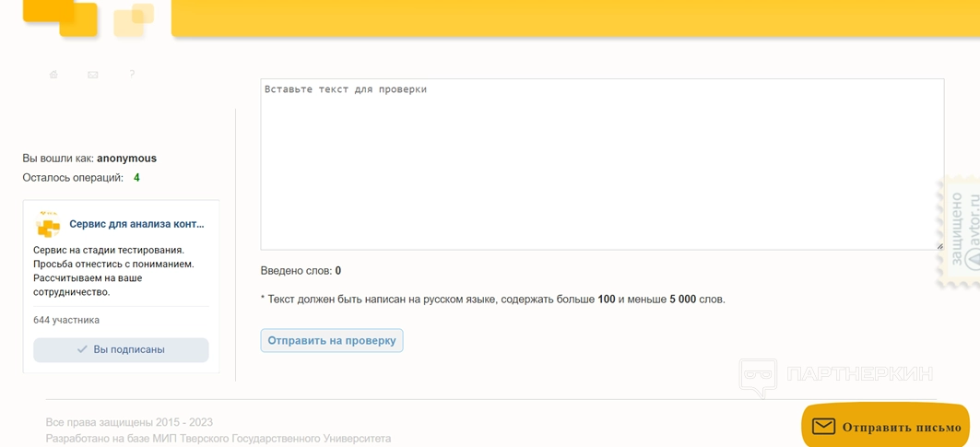Click the 'anonymous' username text
The height and width of the screenshot is (447, 980).
126,159
